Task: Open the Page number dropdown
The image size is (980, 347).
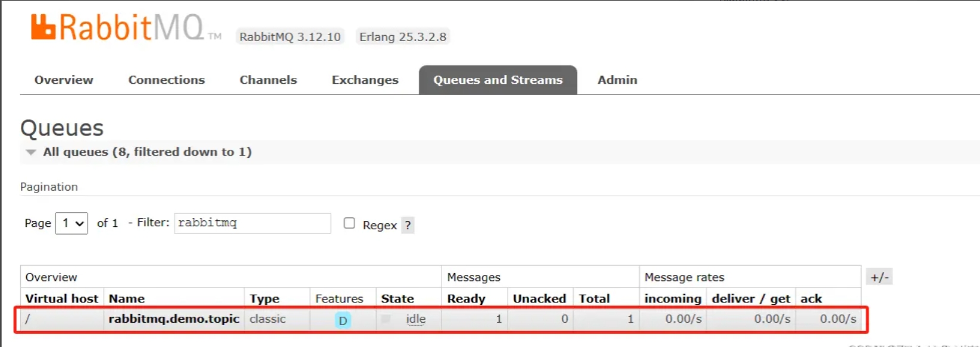Action: (x=71, y=223)
